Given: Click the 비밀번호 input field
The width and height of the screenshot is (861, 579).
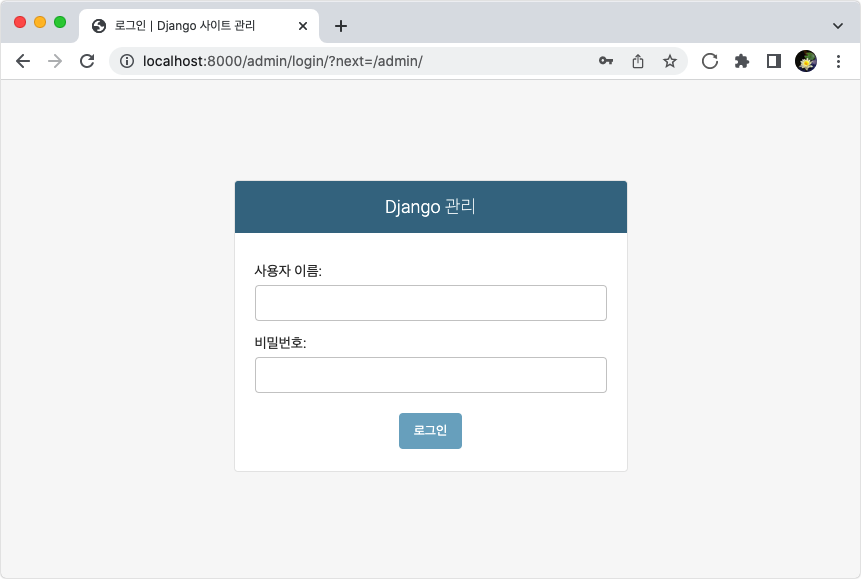Looking at the screenshot, I should click(430, 375).
